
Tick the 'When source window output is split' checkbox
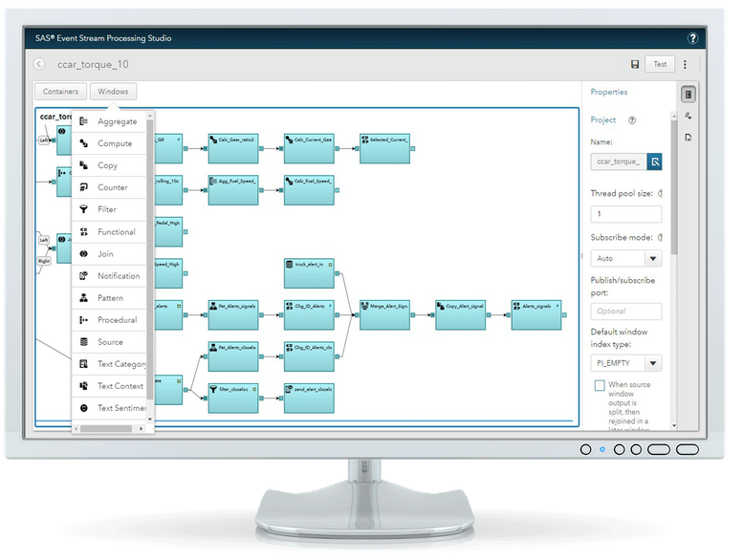tap(600, 385)
